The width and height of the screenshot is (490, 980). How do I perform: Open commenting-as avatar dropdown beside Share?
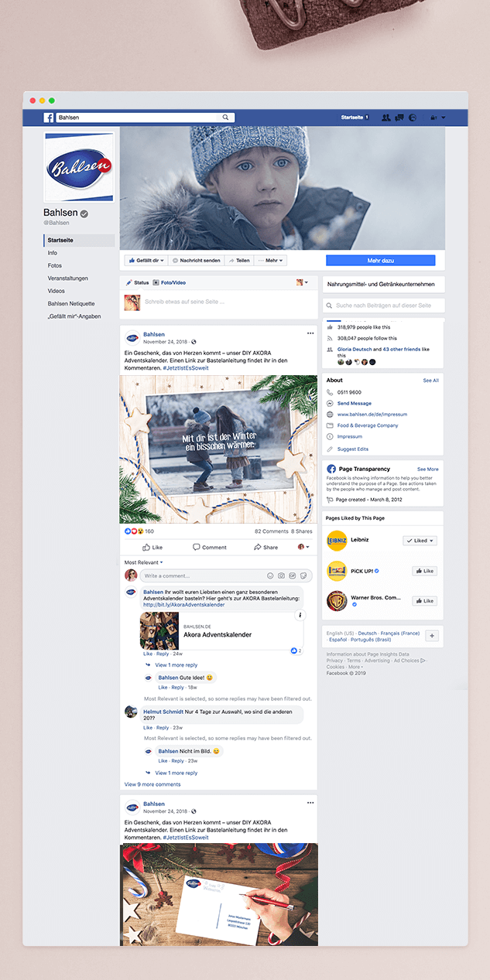pos(303,547)
